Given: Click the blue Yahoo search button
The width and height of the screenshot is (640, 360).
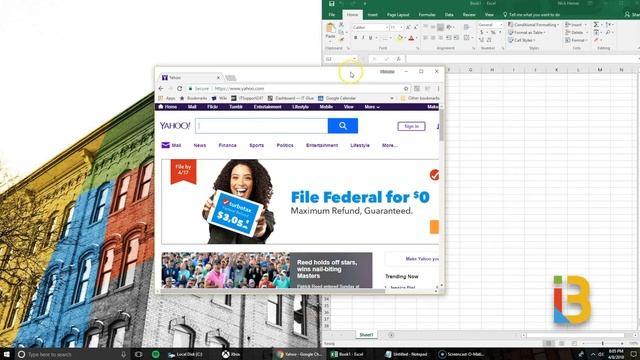Looking at the screenshot, I should pos(343,126).
